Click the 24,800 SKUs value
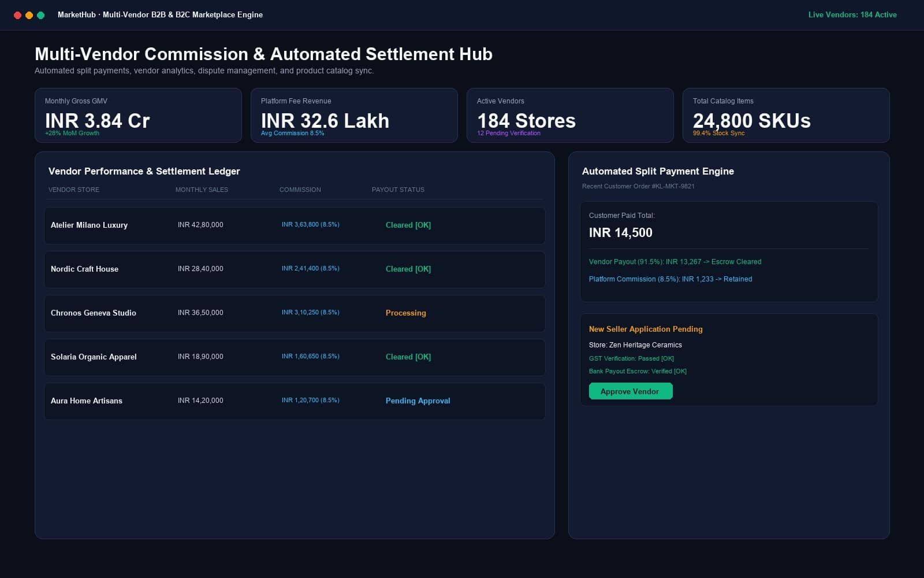 (751, 120)
